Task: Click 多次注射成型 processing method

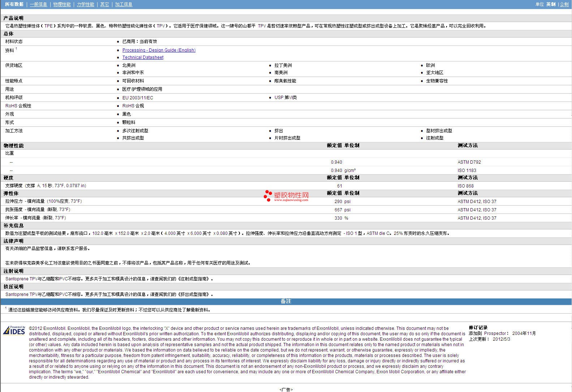Action: (135, 131)
